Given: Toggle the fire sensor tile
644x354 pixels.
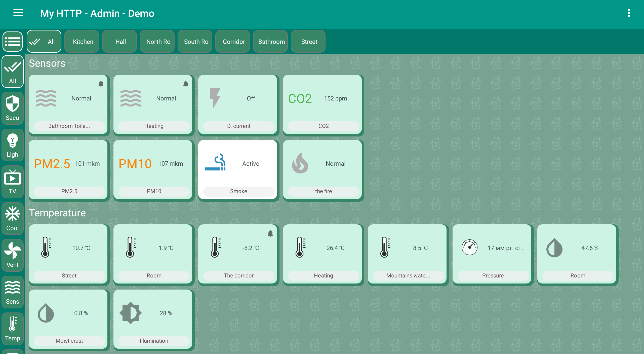Looking at the screenshot, I should click(x=323, y=169).
